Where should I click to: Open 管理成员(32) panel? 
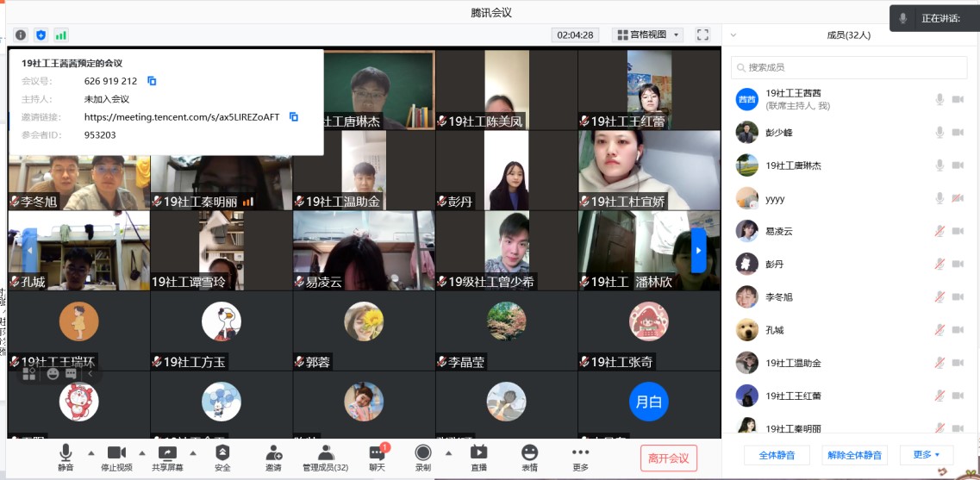tap(325, 457)
